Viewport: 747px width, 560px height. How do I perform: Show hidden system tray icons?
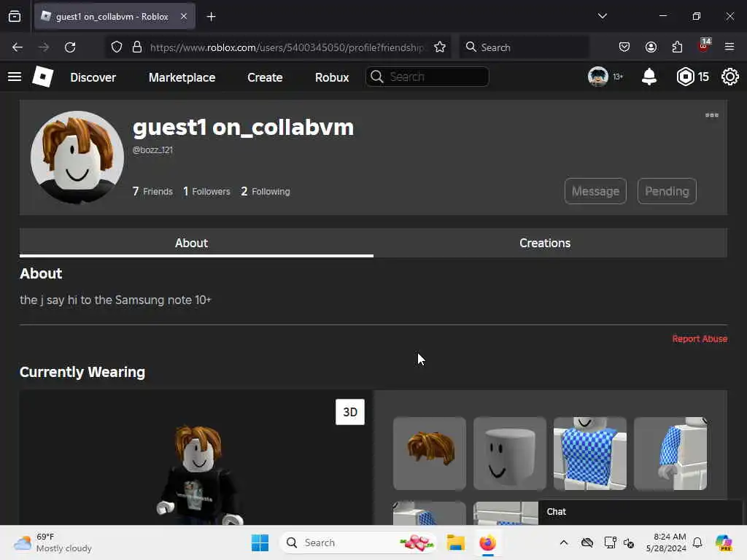click(x=564, y=542)
